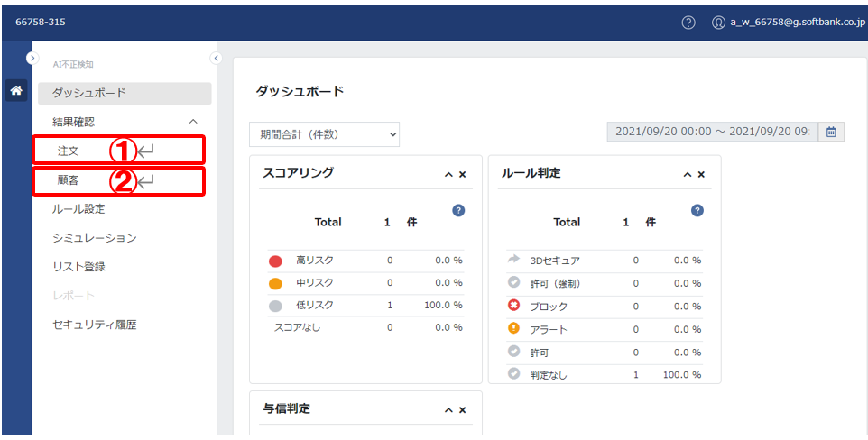Click the アラート row label

click(x=549, y=330)
